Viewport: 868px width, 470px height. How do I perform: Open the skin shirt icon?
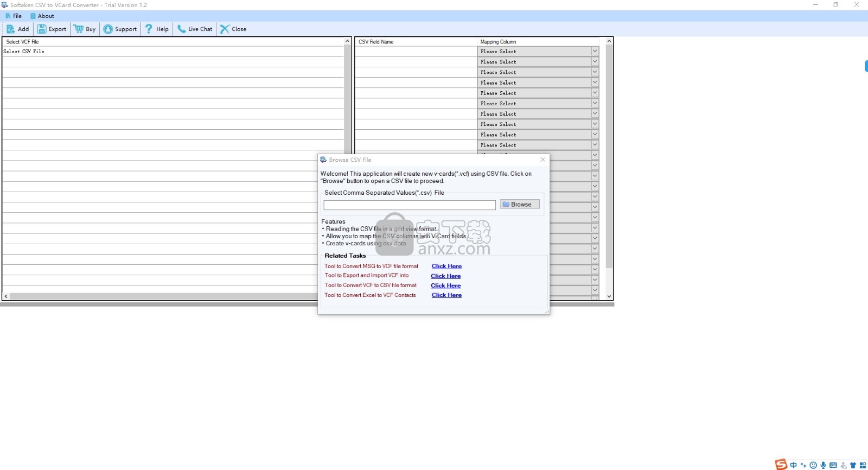pyautogui.click(x=853, y=465)
